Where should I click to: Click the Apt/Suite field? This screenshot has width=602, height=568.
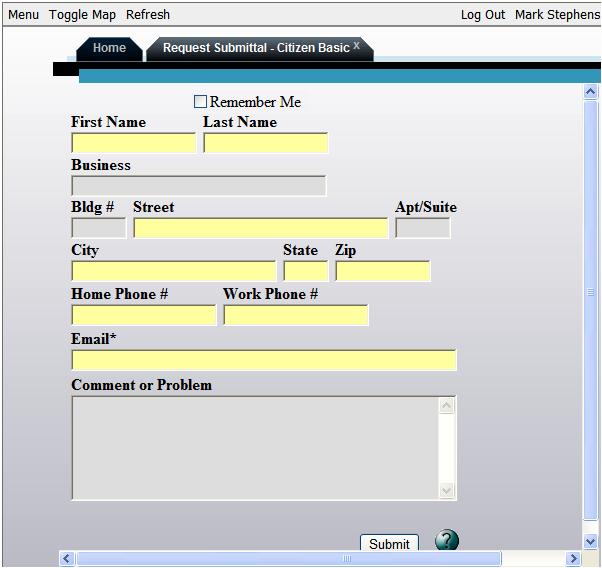[x=423, y=228]
